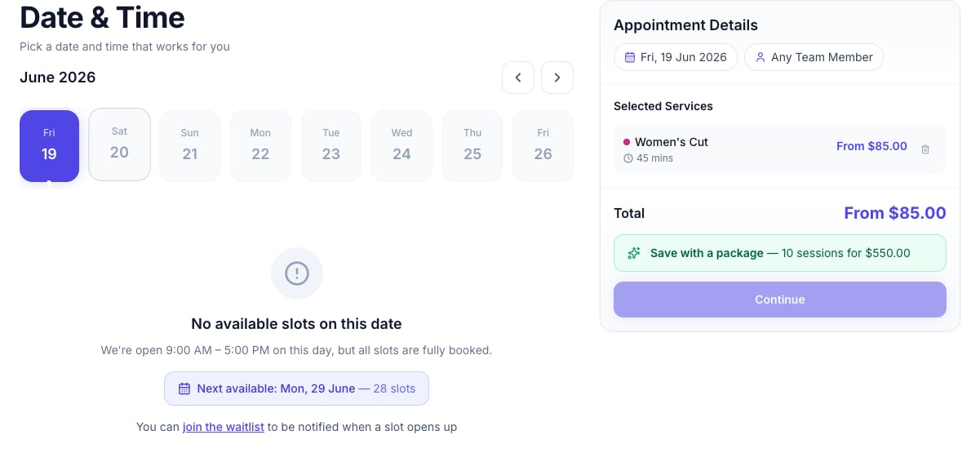Click the Selected Services heading
The width and height of the screenshot is (980, 475).
(x=663, y=106)
